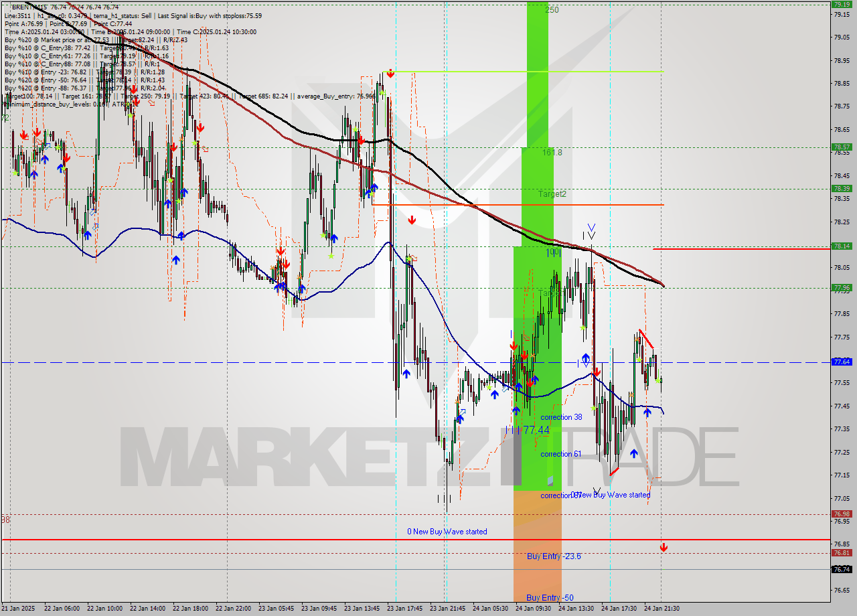
Task: Click the 78.75 price axis tick
Action: (x=841, y=106)
